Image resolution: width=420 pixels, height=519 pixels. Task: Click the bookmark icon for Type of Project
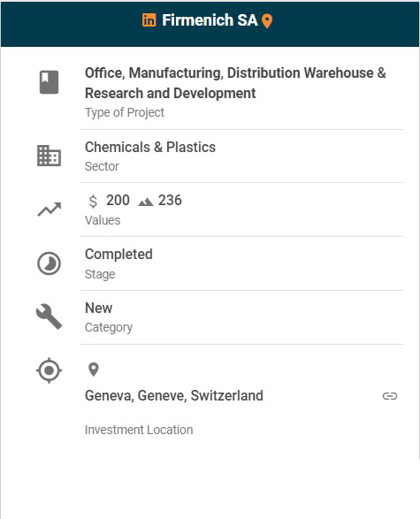49,82
